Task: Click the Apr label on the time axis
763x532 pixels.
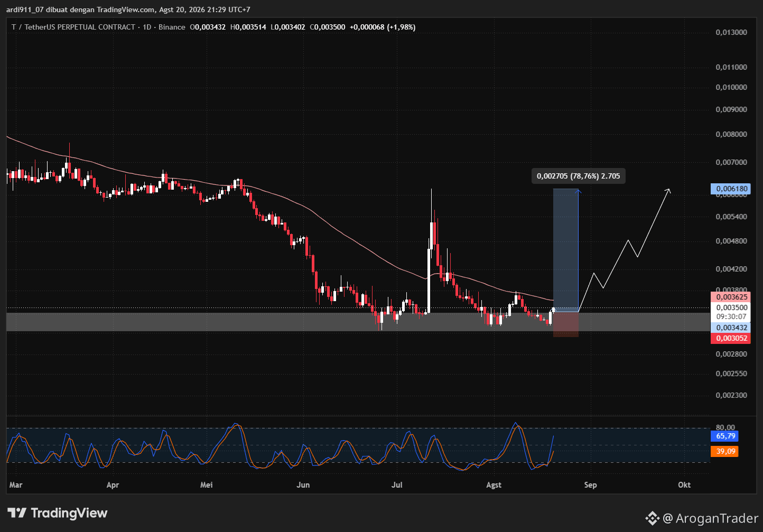Action: click(x=113, y=485)
